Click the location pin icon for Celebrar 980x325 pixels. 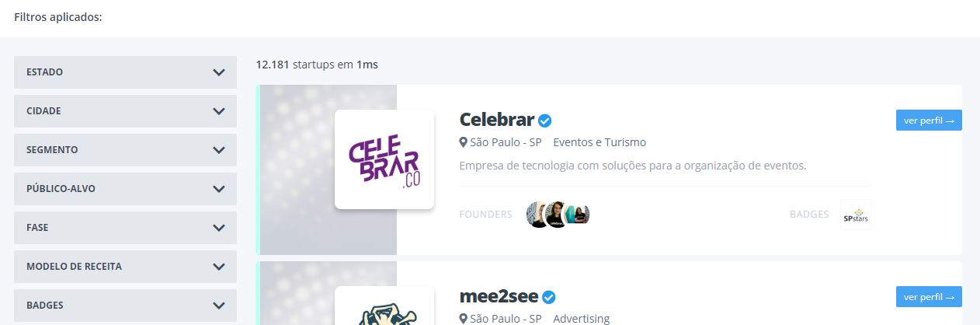(x=464, y=142)
